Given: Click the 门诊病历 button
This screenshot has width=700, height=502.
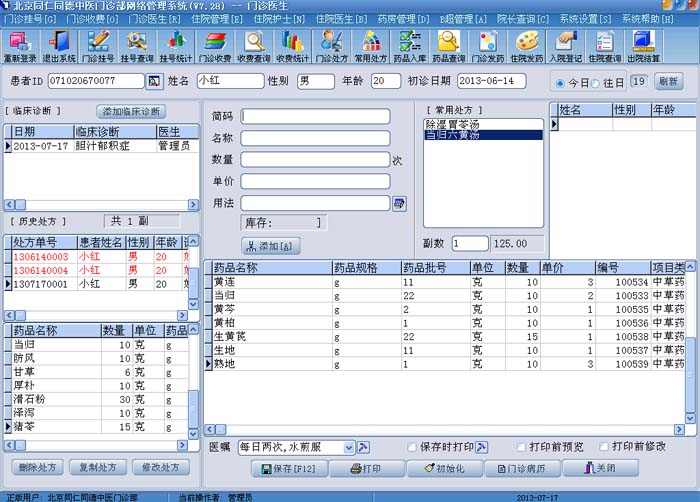Looking at the screenshot, I should 522,469.
